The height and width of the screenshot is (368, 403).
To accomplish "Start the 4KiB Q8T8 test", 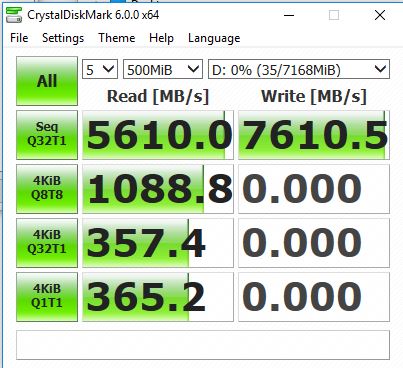I will (47, 189).
